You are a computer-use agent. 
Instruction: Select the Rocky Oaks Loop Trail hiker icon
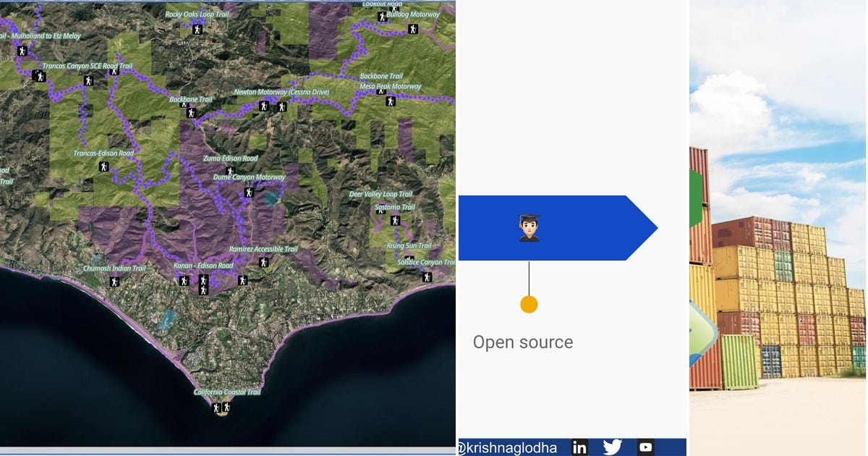(x=197, y=30)
